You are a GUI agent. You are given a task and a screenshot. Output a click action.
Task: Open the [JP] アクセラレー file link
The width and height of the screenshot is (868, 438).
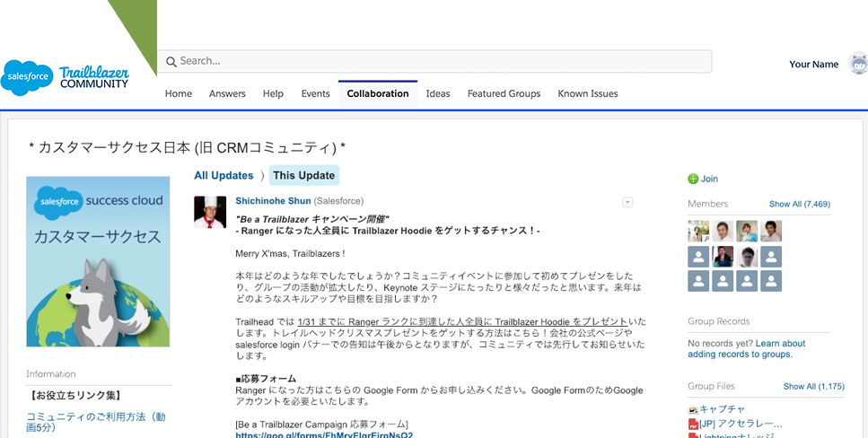pyautogui.click(x=741, y=425)
